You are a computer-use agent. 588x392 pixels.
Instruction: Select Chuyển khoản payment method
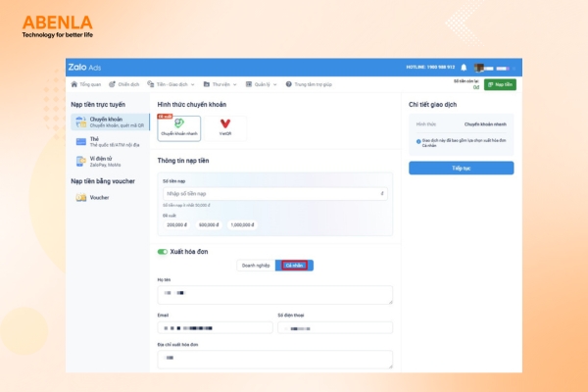pos(110,122)
